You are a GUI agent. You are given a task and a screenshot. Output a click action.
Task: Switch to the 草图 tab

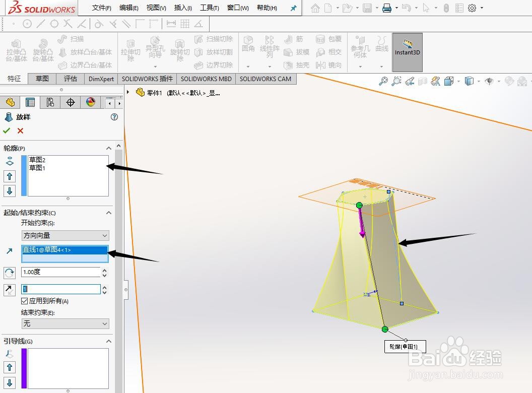tap(42, 79)
